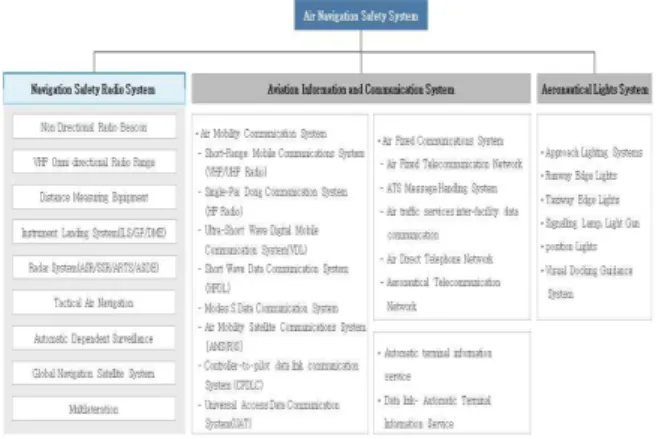Image resolution: width=662 pixels, height=439 pixels.
Task: Click Aeronautical Telecommunication Network entry
Action: point(440,294)
